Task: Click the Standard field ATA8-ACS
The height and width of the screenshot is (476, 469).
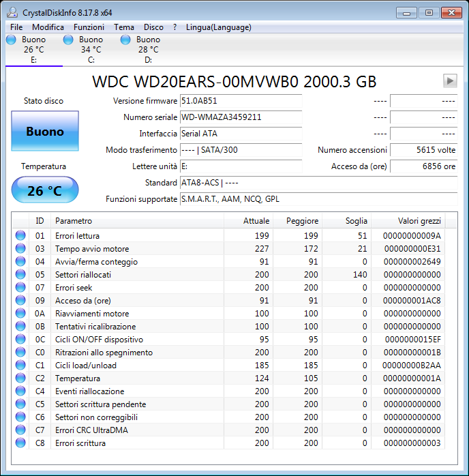Action: tap(318, 183)
